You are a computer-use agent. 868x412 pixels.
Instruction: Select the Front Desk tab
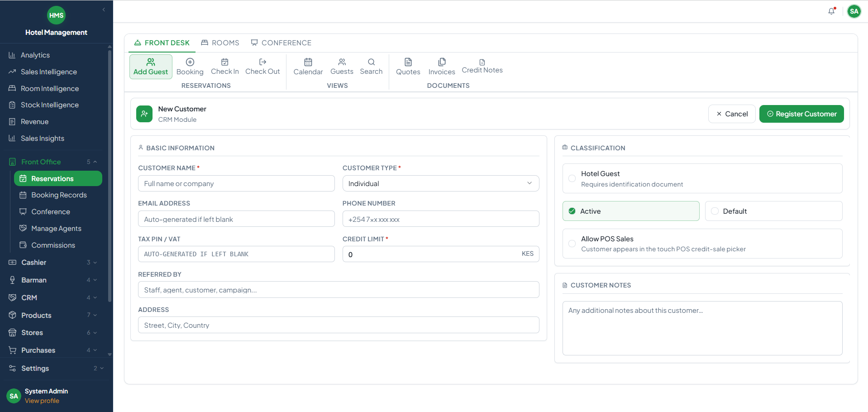[162, 43]
